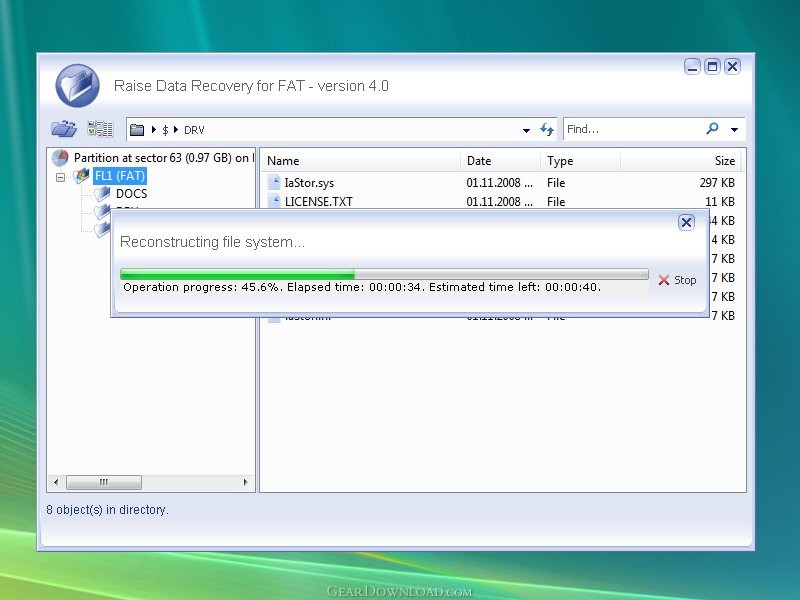This screenshot has width=800, height=600.
Task: Expand the arrow before DRV in path
Action: 176,130
